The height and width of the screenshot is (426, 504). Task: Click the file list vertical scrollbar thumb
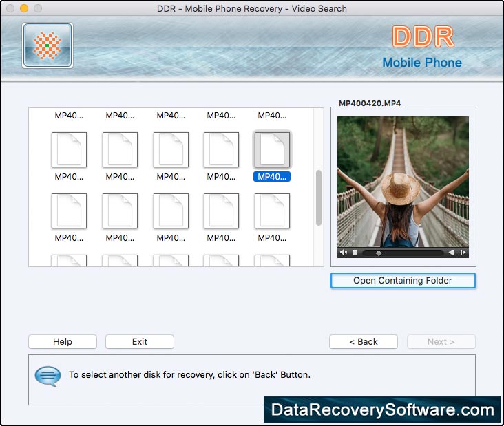click(x=319, y=198)
